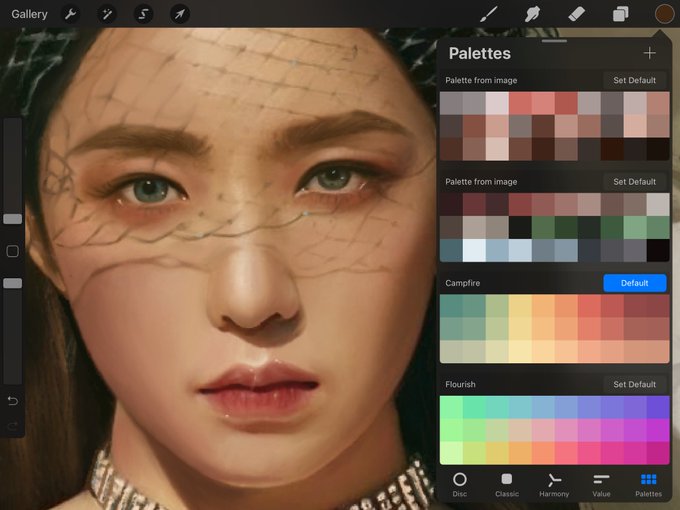Click the brush size slider handle
This screenshot has height=510, width=680.
[13, 219]
